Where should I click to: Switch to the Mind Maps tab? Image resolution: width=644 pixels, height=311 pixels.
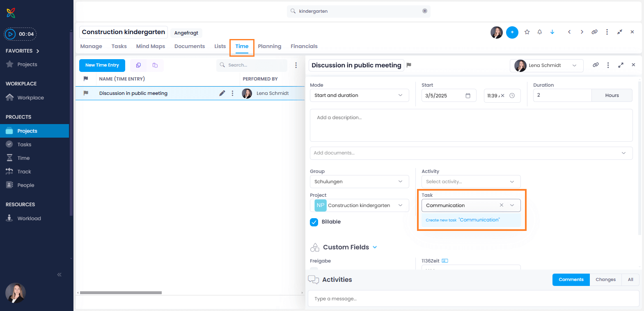click(151, 46)
